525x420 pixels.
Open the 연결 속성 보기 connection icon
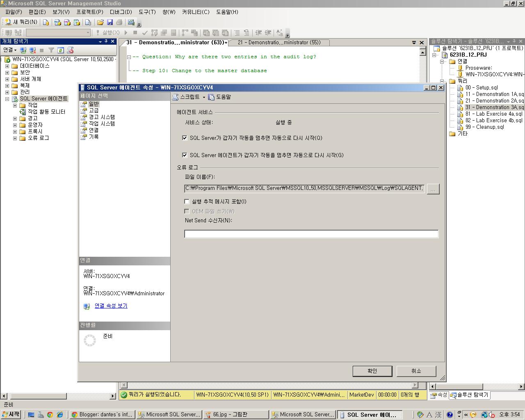coord(87,306)
